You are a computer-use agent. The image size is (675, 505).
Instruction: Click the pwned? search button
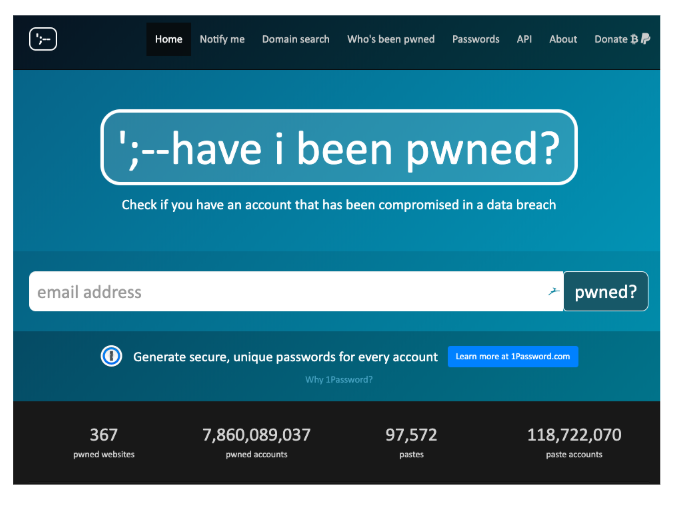606,291
